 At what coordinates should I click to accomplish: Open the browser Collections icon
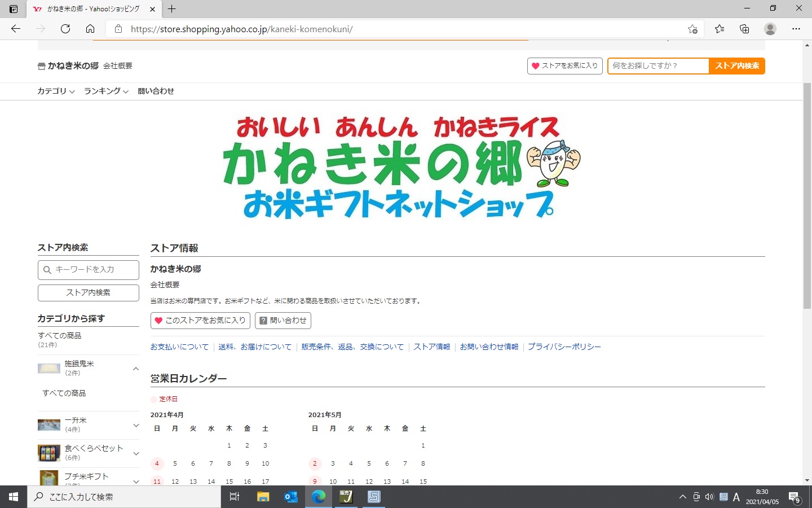[744, 29]
